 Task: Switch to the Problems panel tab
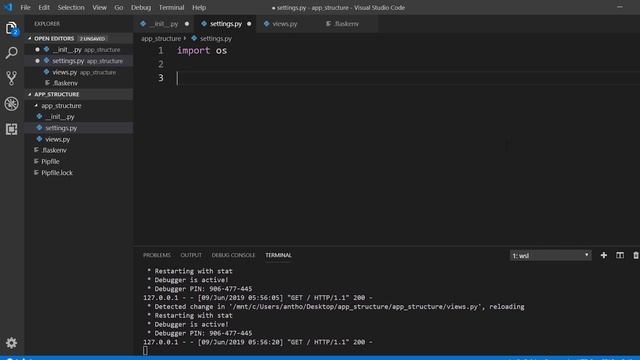click(x=157, y=255)
